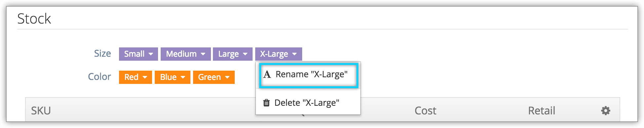Expand the Red color dropdown arrow
The image size is (644, 128).
click(x=145, y=77)
